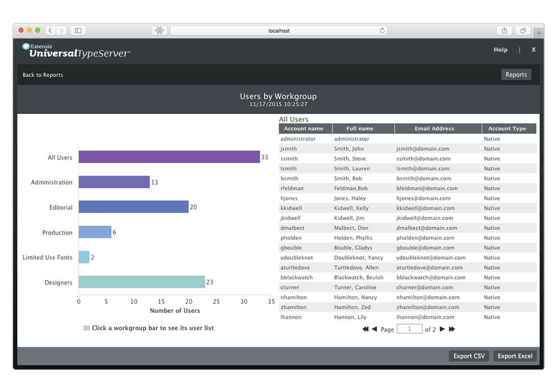Open the Safari share icon

(504, 31)
